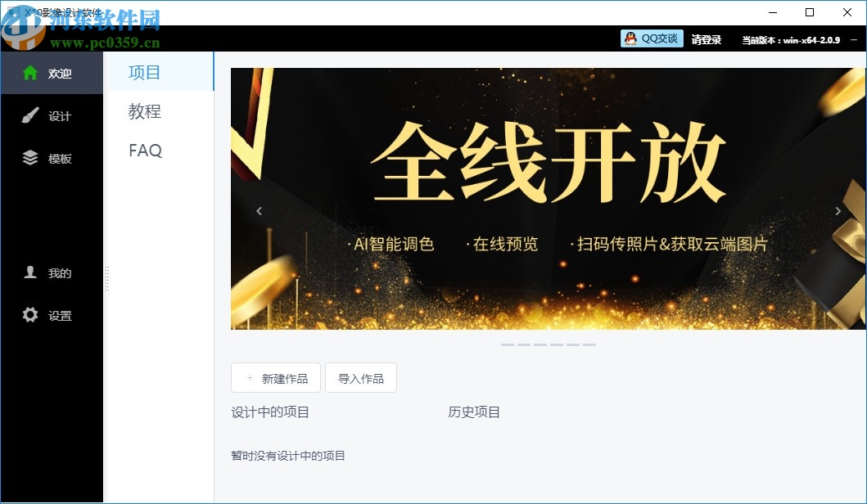This screenshot has width=867, height=504.
Task: Open the FAQ tab
Action: tap(143, 151)
